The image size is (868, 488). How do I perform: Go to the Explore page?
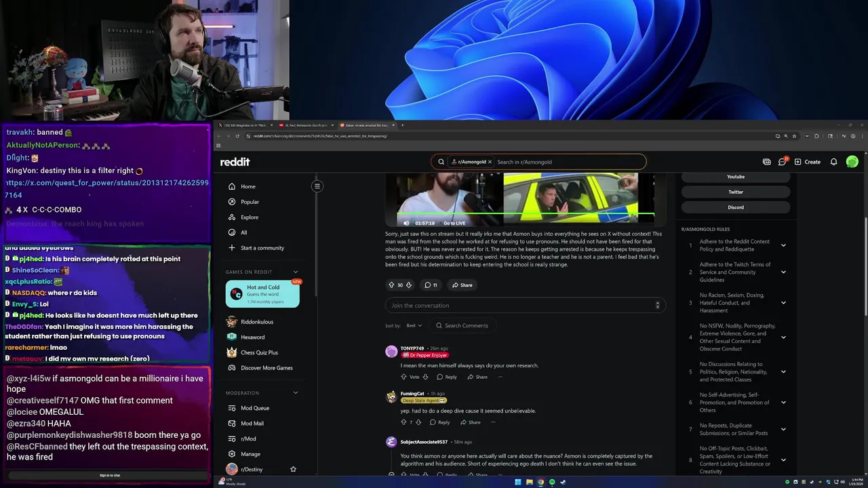point(250,217)
